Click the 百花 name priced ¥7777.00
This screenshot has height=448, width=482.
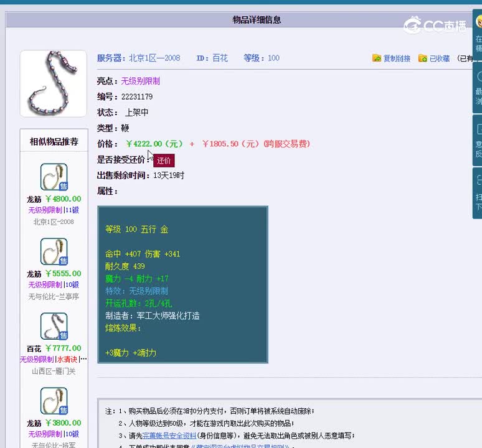[x=34, y=349]
